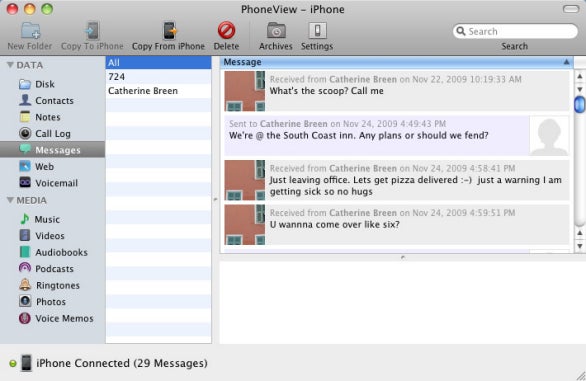Viewport: 586px width, 381px height.
Task: Click the Ringtones label
Action: pyautogui.click(x=58, y=285)
